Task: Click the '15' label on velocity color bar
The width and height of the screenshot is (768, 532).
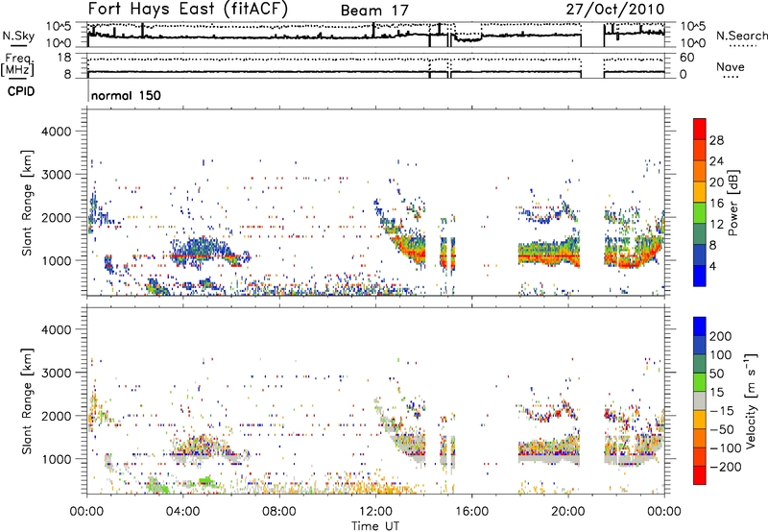Action: coord(716,392)
